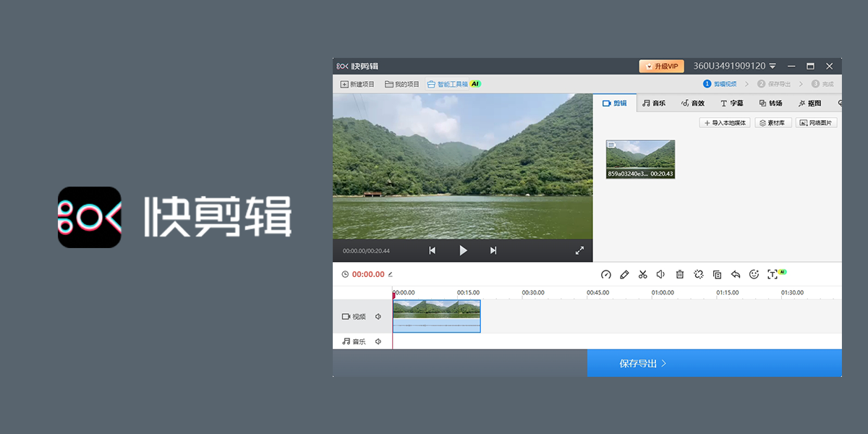
Task: Mute the 音乐 track
Action: (378, 341)
